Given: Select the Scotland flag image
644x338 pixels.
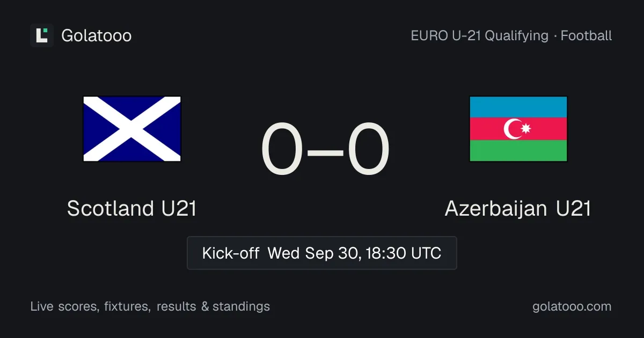Looking at the screenshot, I should (x=132, y=129).
